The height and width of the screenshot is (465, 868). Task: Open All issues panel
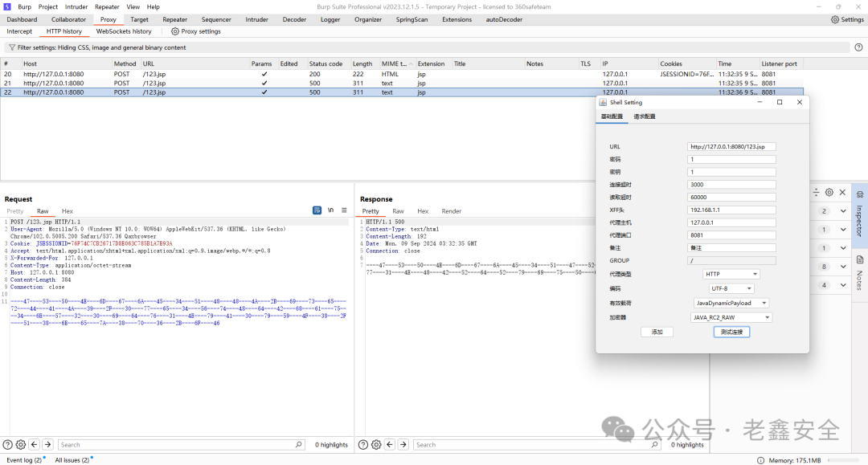pyautogui.click(x=72, y=460)
